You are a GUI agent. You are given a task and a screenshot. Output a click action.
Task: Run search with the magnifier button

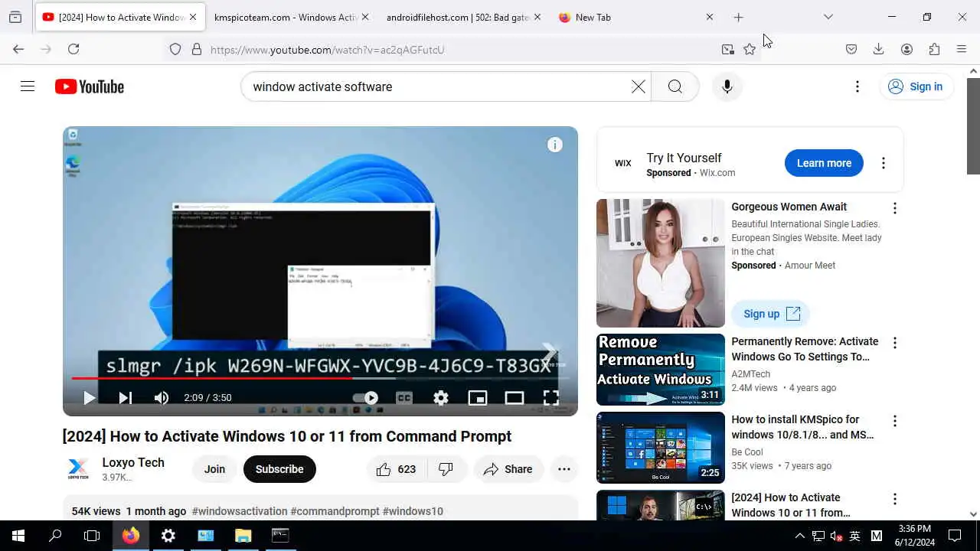click(675, 86)
